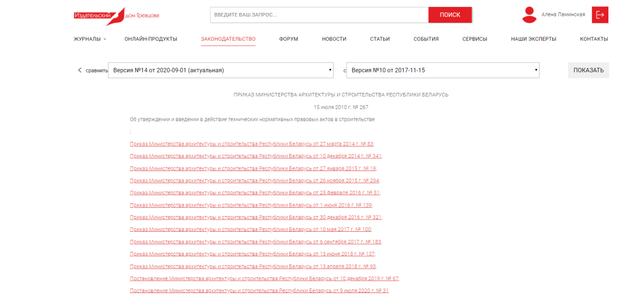Click the user profile avatar icon
Screen dimensions: 644x296
529,15
